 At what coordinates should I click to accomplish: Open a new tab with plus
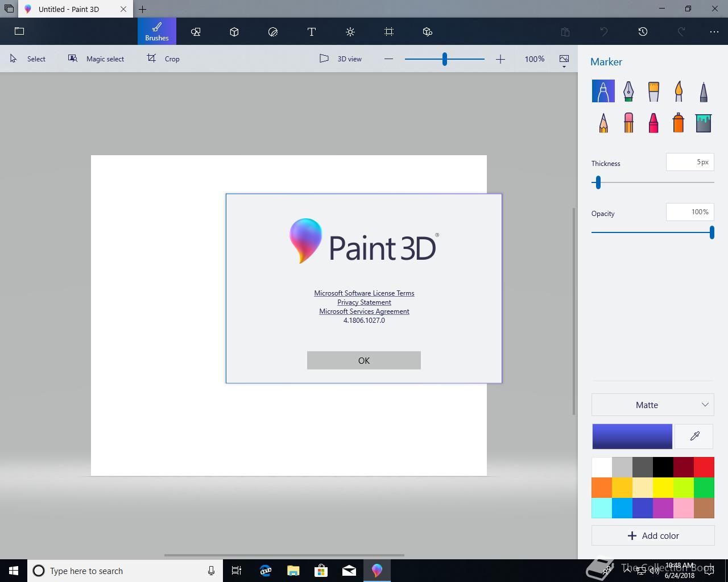tap(143, 9)
